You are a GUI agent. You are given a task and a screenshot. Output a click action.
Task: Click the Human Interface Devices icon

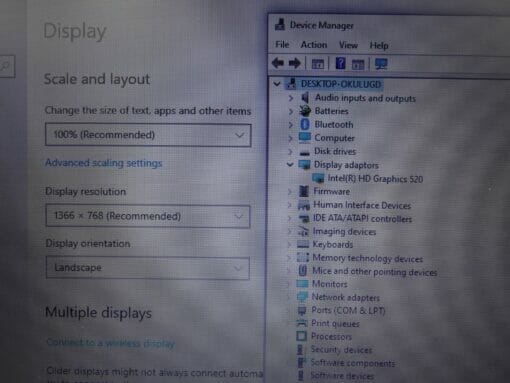click(x=304, y=205)
